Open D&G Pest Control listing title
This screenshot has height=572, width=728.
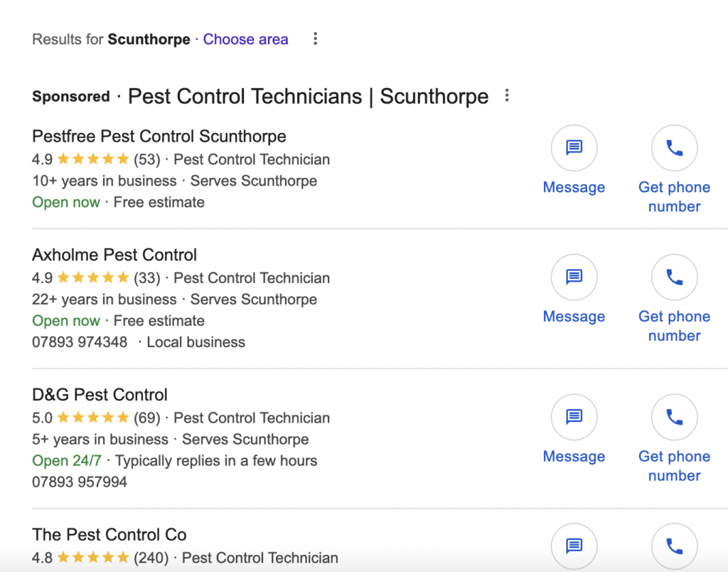(100, 395)
